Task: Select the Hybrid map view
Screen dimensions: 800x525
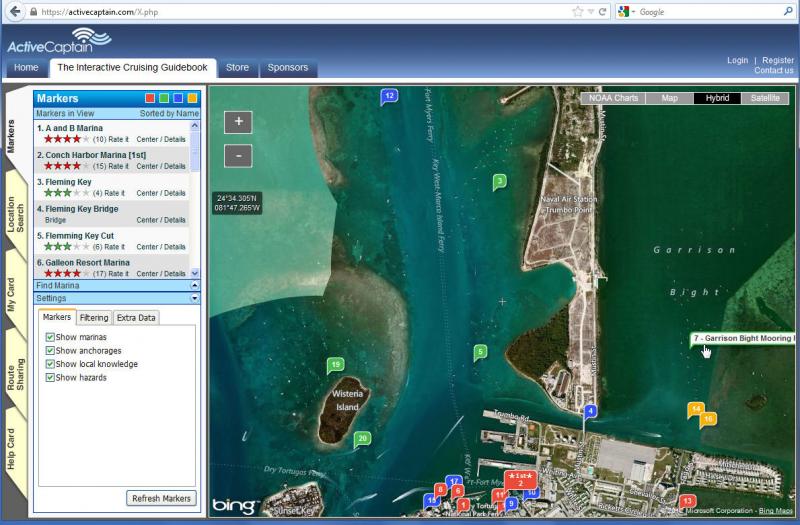Action: [717, 98]
